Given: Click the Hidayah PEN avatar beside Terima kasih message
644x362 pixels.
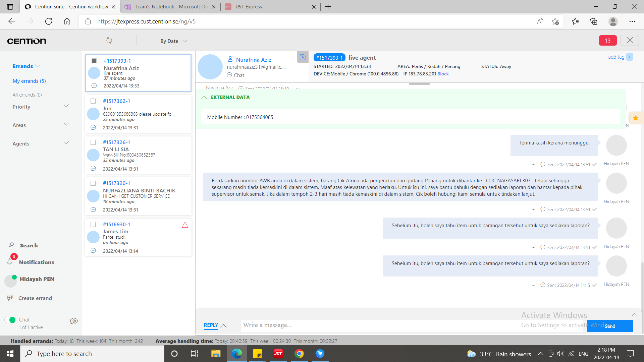Looking at the screenshot, I should [616, 145].
